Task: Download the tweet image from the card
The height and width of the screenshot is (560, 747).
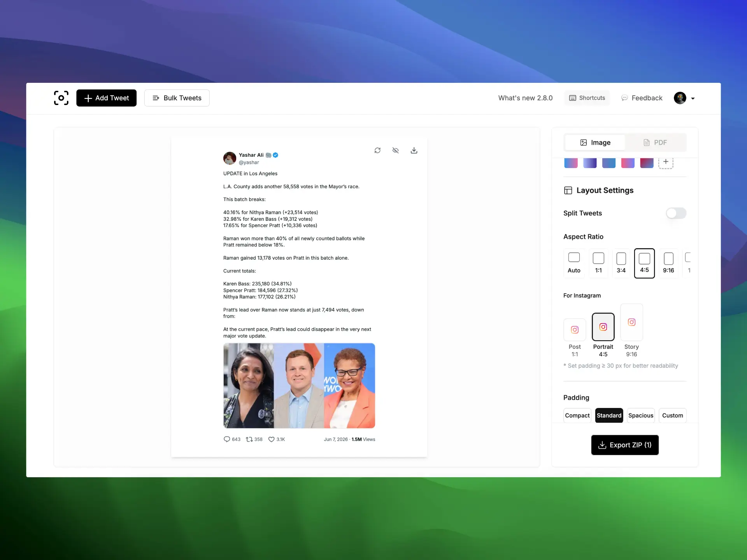Action: (414, 150)
